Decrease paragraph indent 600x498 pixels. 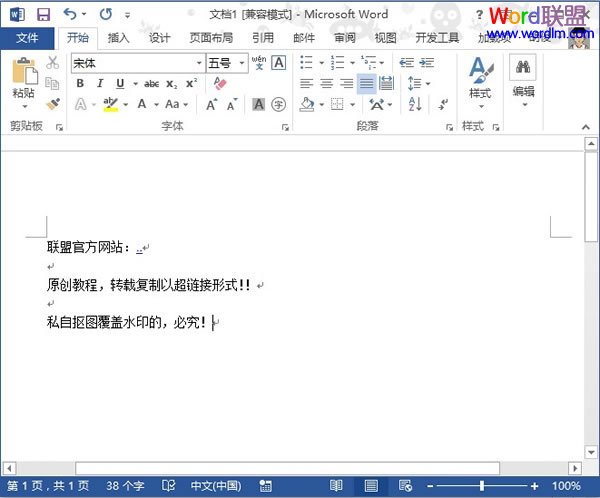coord(406,62)
